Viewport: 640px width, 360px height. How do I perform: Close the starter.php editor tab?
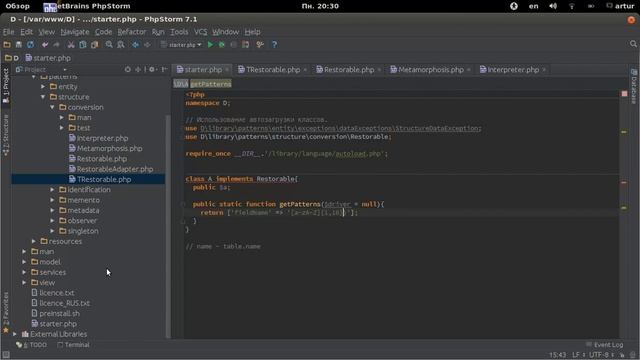(x=227, y=70)
